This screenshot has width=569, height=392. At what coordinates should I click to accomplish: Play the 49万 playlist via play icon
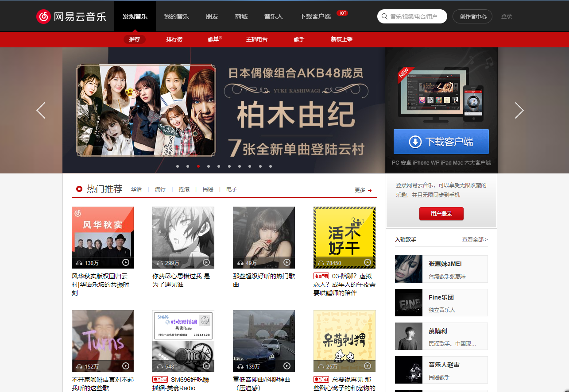pyautogui.click(x=287, y=262)
